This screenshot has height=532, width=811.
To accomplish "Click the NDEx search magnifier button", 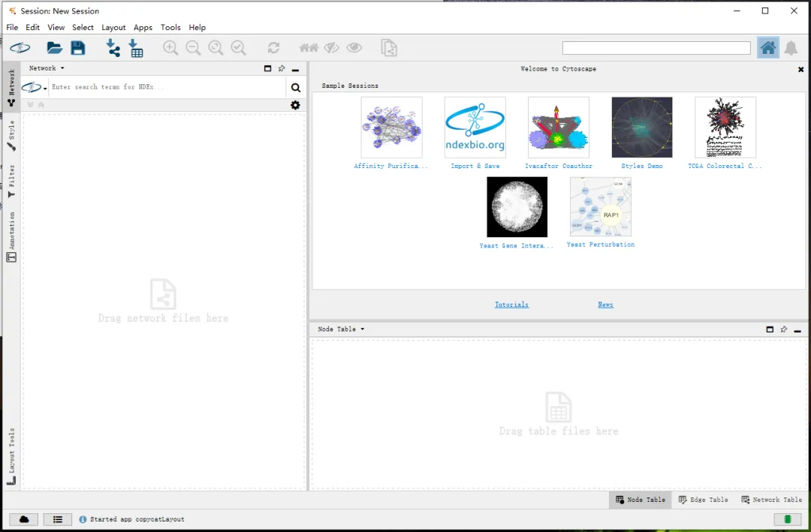I will point(295,87).
